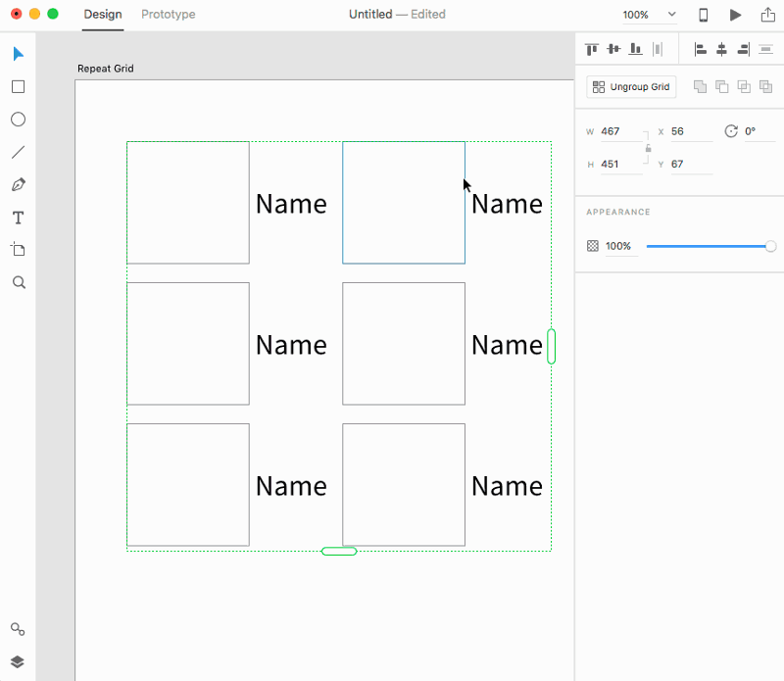Image resolution: width=784 pixels, height=681 pixels.
Task: Select the Text tool
Action: [x=18, y=218]
